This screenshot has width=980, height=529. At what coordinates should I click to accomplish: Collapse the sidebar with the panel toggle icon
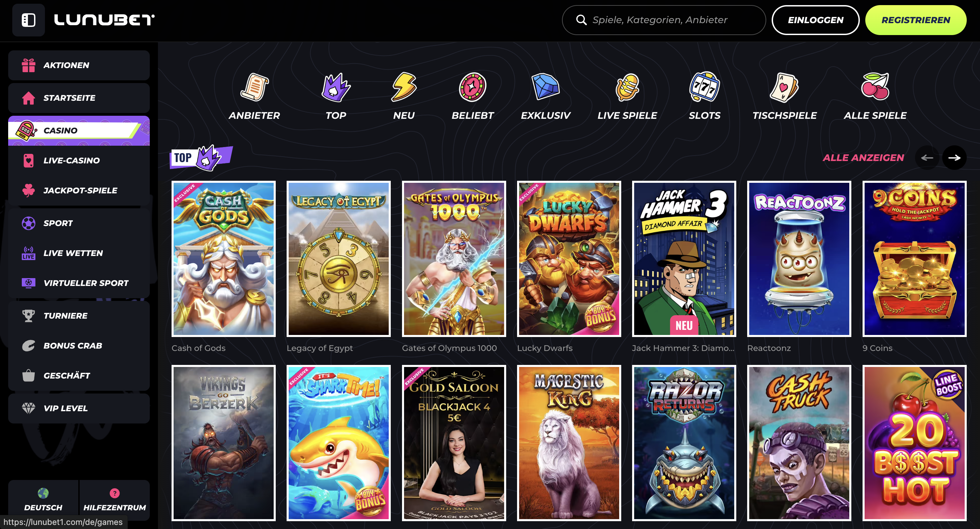point(29,20)
